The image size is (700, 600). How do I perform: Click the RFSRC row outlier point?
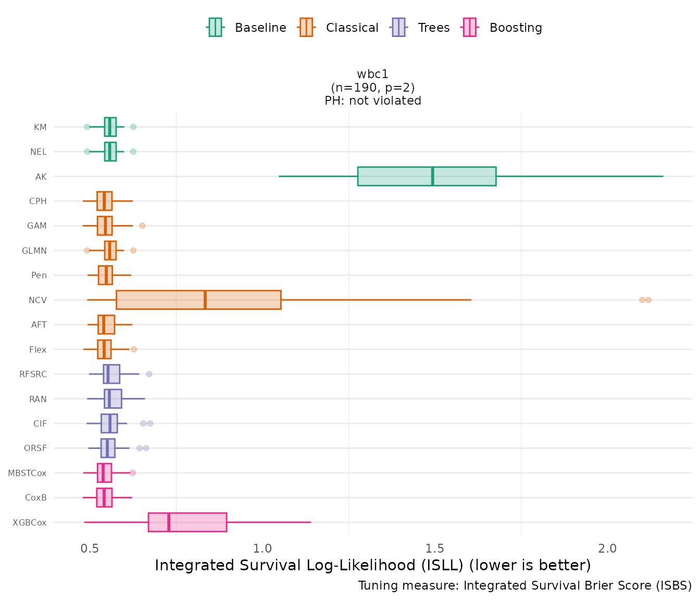click(149, 374)
